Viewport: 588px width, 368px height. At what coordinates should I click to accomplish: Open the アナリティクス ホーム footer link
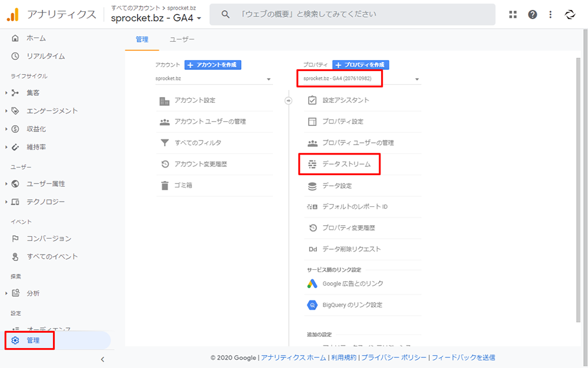point(293,357)
